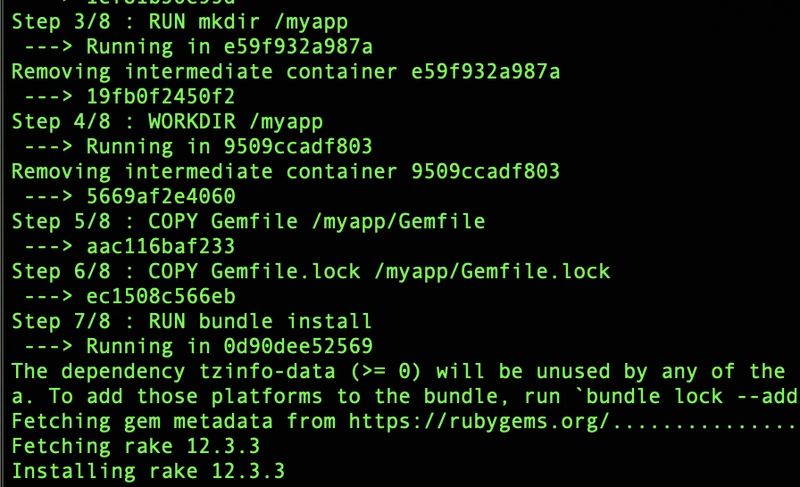The width and height of the screenshot is (800, 487).
Task: Select the hash ec1508c566eb
Action: [161, 297]
